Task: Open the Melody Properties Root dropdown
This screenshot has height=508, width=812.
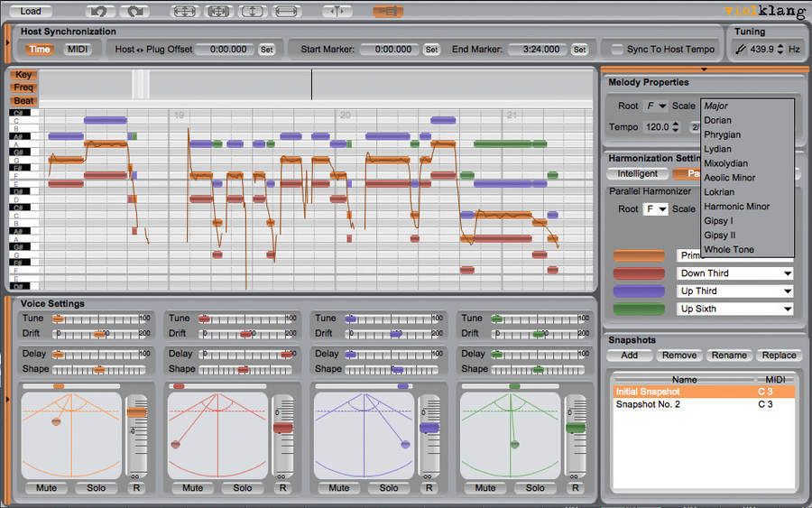Action: click(x=656, y=106)
